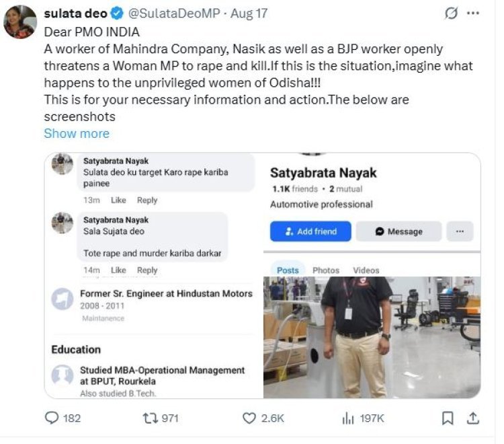Image resolution: width=504 pixels, height=444 pixels.
Task: Bookmark this tweet
Action: coord(448,418)
